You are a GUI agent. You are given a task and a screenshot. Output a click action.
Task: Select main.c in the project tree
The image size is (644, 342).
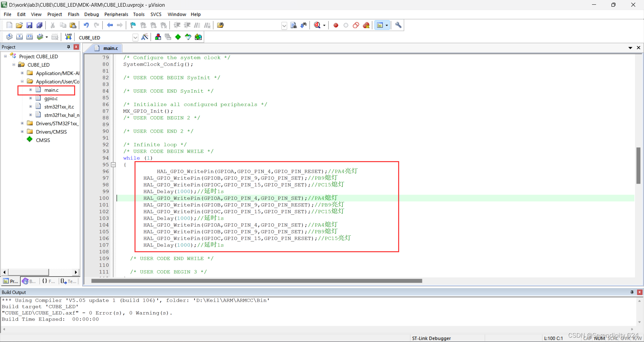(x=51, y=90)
